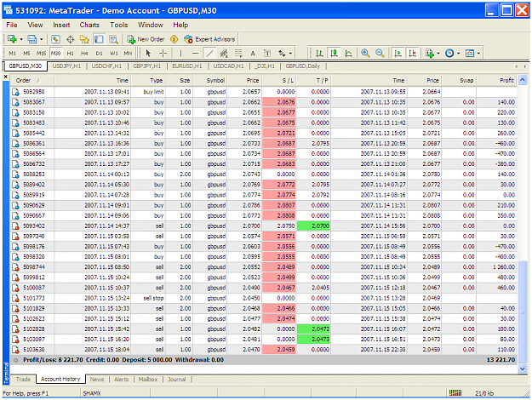Click the Profiles icon
Screen dimensions: 532x400
[x=31, y=39]
